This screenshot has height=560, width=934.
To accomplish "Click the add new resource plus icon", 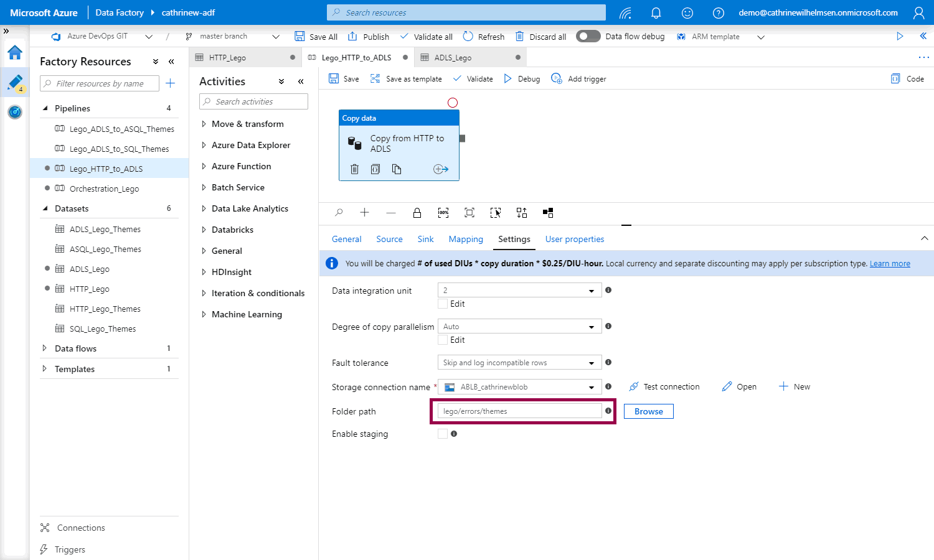I will pyautogui.click(x=171, y=83).
